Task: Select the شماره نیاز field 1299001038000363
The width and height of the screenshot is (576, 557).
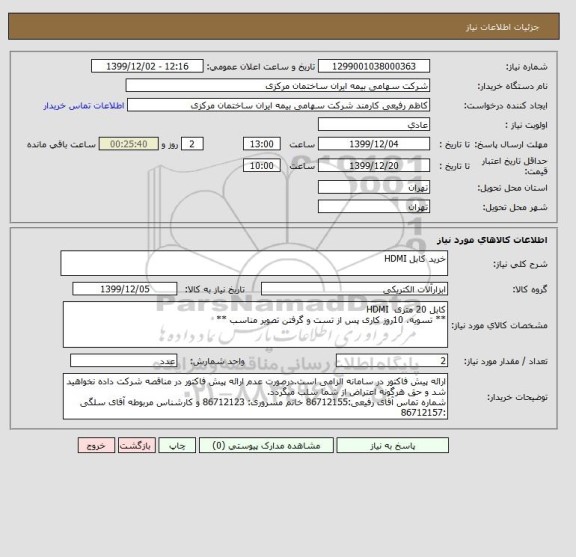Action: pyautogui.click(x=374, y=67)
